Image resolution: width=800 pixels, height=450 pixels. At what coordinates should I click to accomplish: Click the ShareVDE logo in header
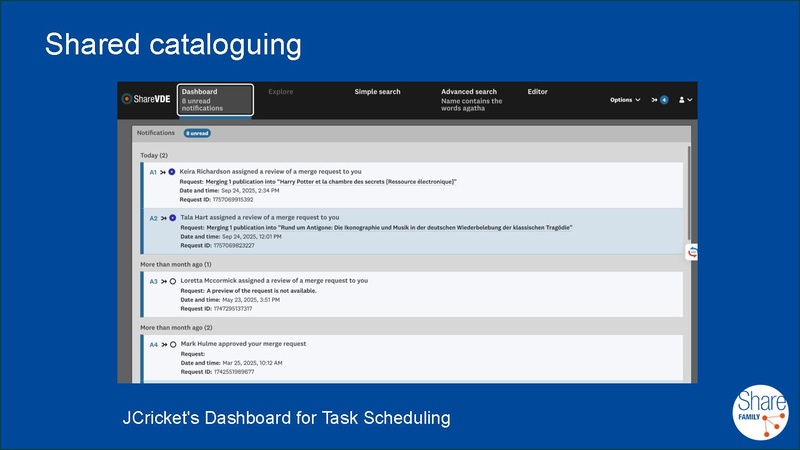[146, 99]
